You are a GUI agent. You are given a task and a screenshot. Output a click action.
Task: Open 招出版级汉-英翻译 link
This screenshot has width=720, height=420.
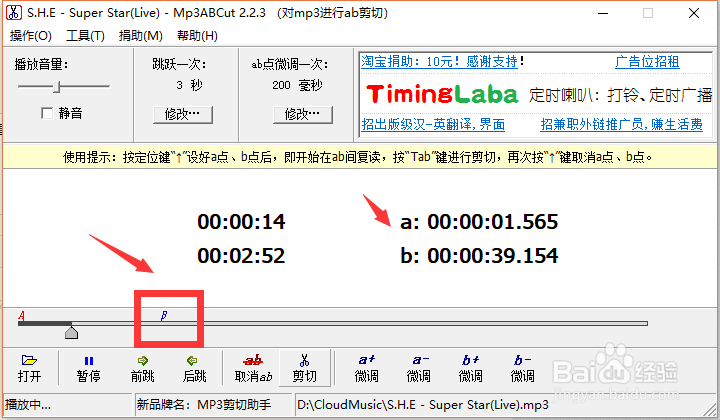433,124
